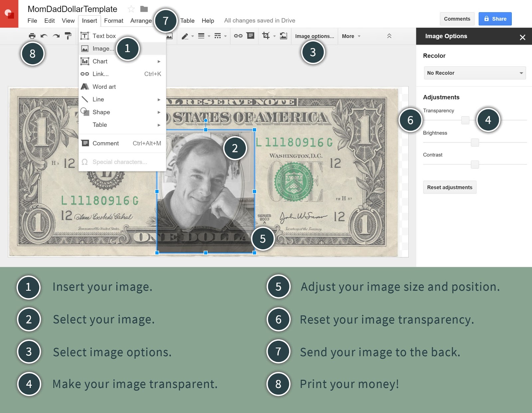Image resolution: width=532 pixels, height=413 pixels.
Task: Click the Reset adjustments button
Action: 450,187
